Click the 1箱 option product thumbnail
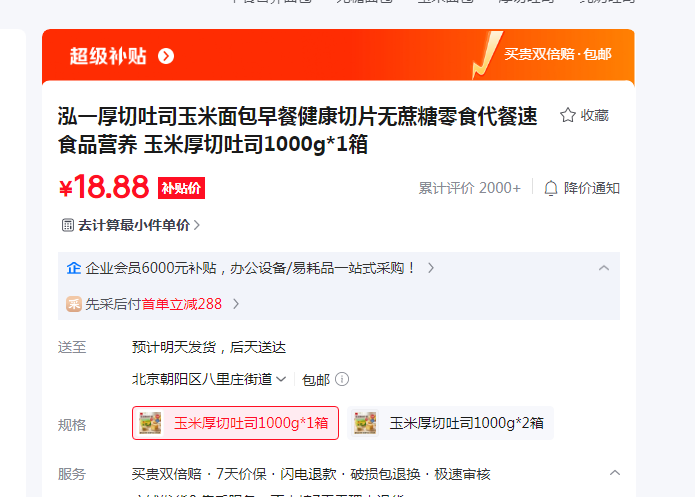Image resolution: width=695 pixels, height=497 pixels. 151,423
